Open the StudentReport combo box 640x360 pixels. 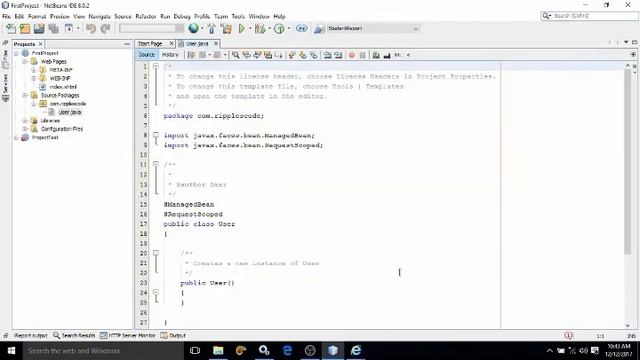click(373, 29)
